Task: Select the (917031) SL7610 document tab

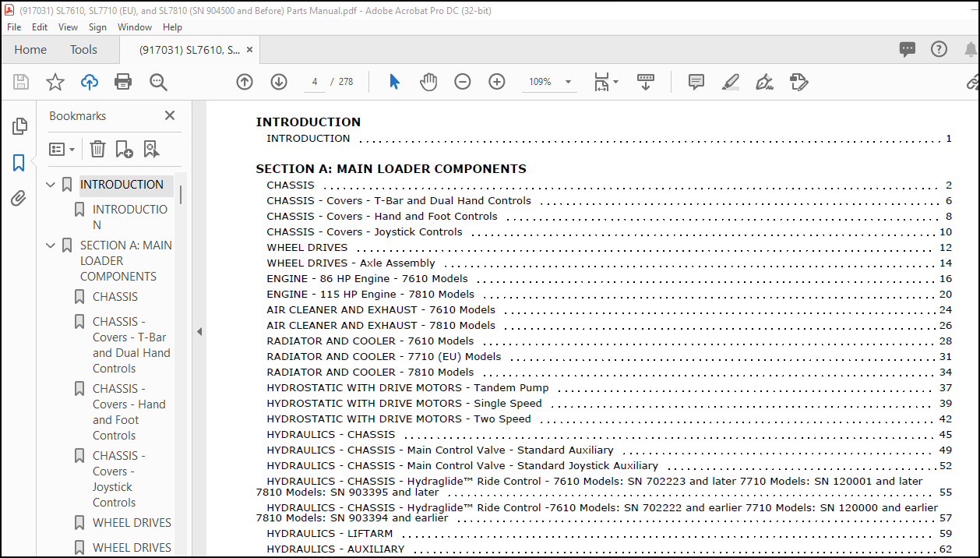Action: tap(190, 49)
